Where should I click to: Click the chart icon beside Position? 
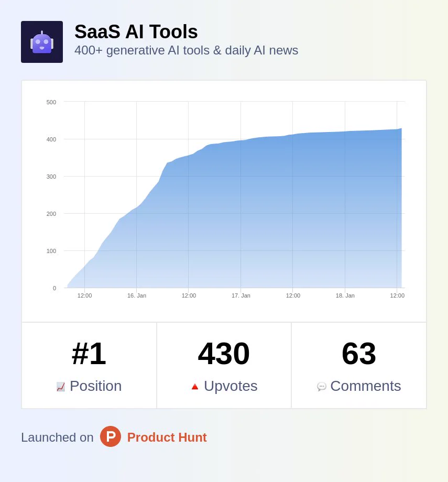pos(61,387)
